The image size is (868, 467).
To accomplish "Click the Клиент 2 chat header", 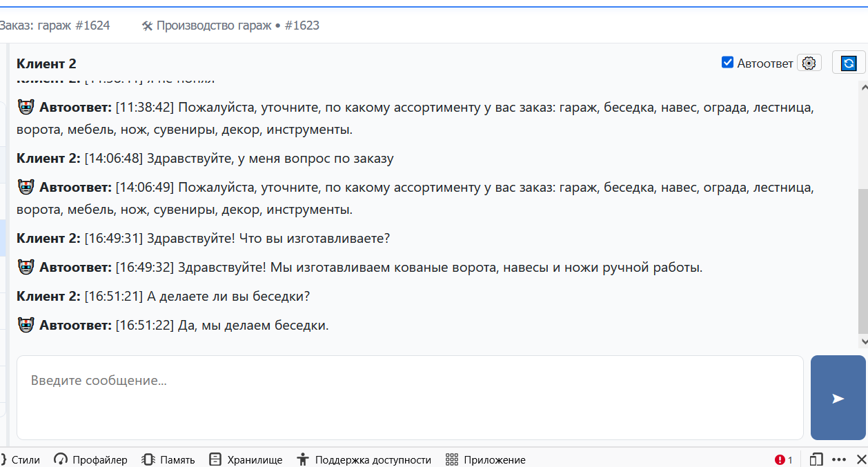I will (x=46, y=63).
